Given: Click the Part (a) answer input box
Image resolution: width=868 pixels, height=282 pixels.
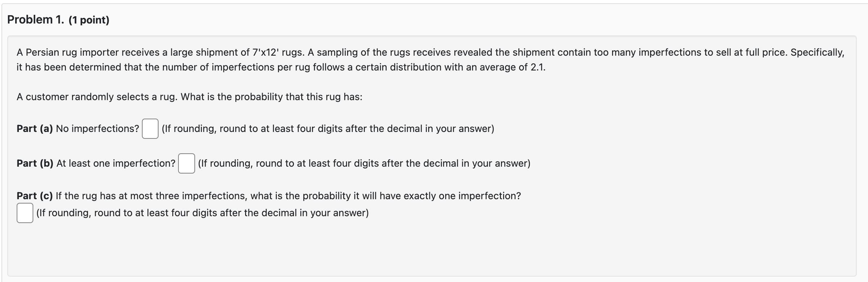Looking at the screenshot, I should pyautogui.click(x=150, y=129).
